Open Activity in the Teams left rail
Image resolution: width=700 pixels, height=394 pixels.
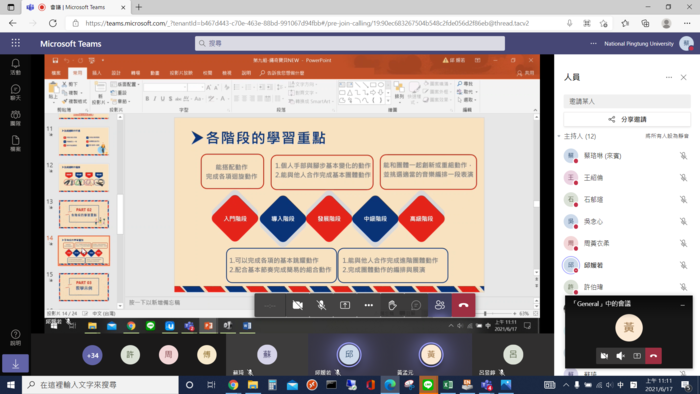tap(16, 66)
